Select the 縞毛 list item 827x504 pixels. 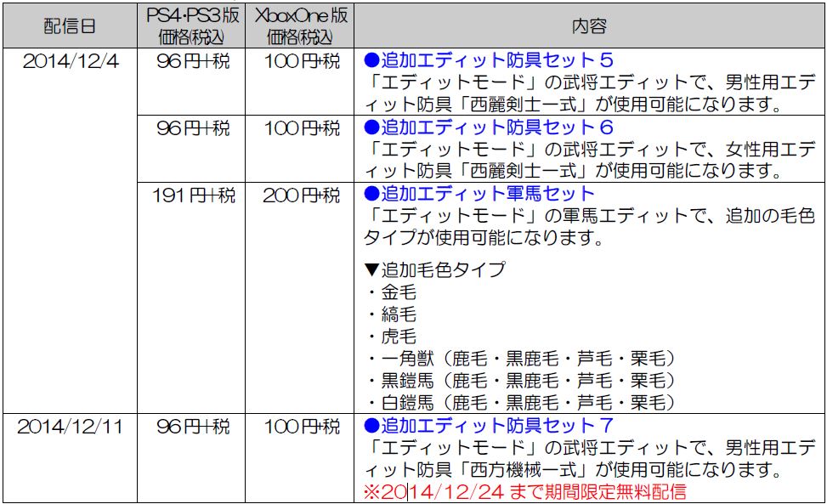click(x=398, y=314)
